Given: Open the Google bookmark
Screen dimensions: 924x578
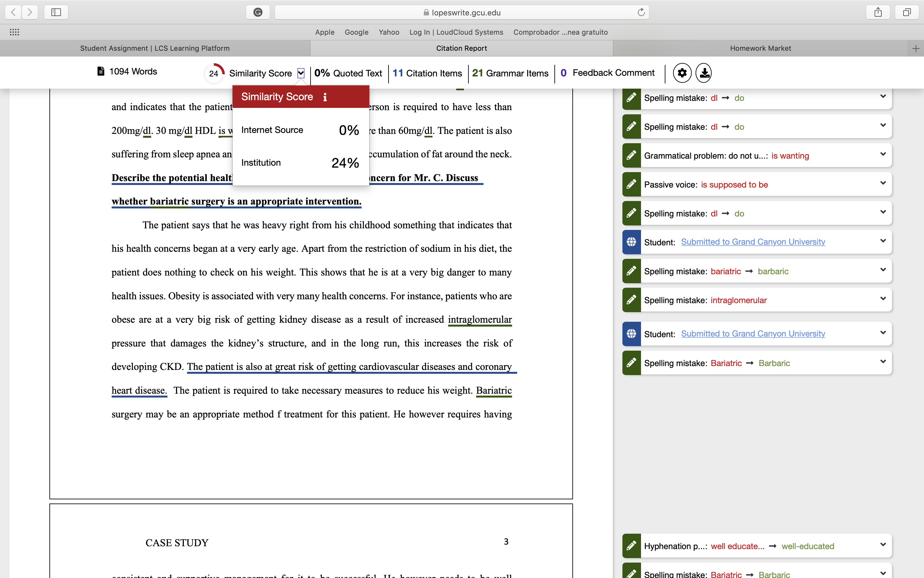Looking at the screenshot, I should pos(357,32).
